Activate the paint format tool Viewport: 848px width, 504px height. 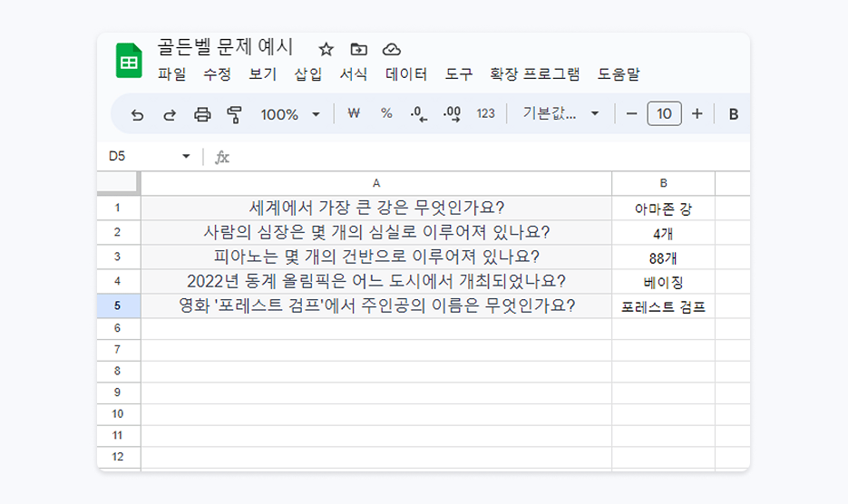234,114
